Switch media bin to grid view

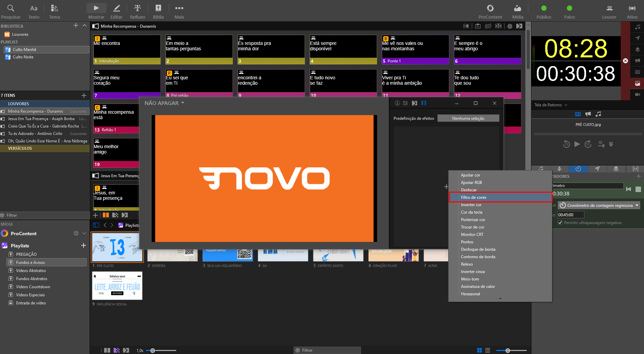(x=479, y=351)
